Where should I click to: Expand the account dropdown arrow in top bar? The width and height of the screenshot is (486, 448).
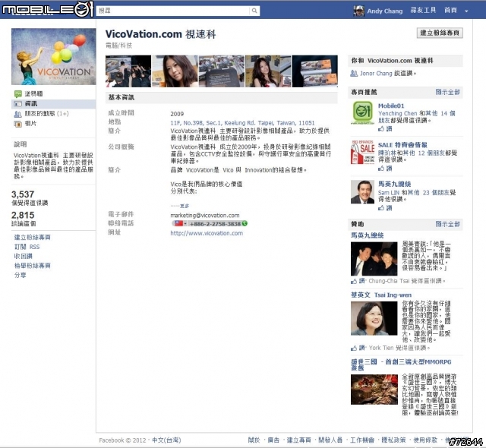[x=466, y=11]
